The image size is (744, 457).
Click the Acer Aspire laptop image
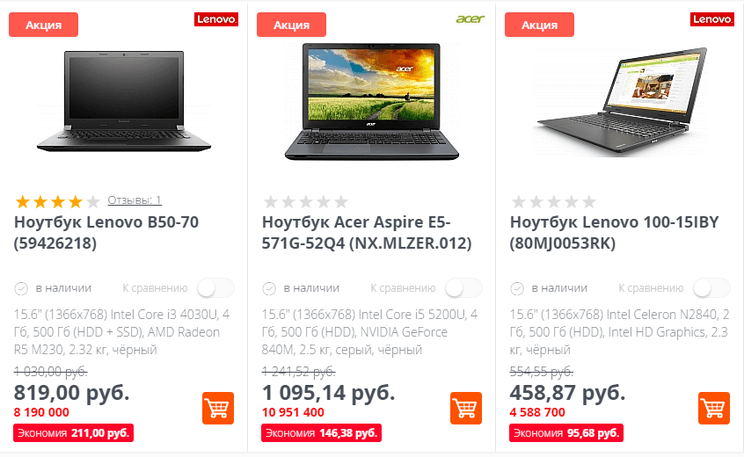(x=372, y=102)
